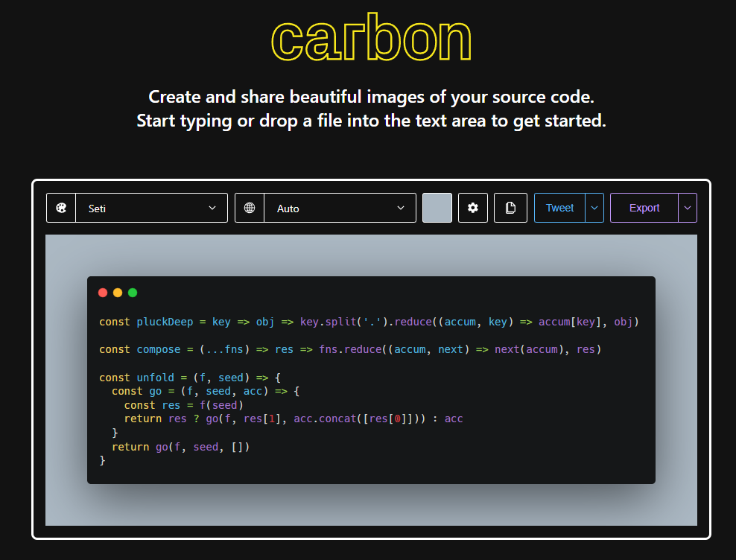Screen dimensions: 736x560
Task: Open the Auto language dropdown
Action: pos(340,208)
